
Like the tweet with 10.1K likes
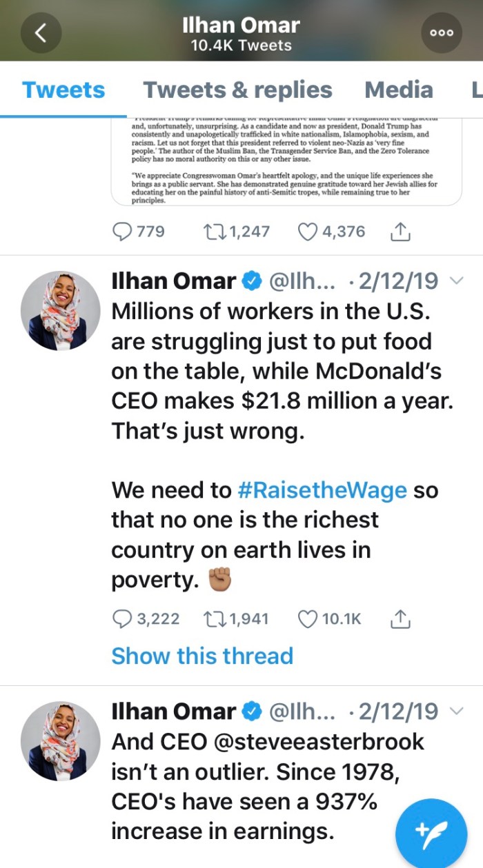(x=307, y=619)
